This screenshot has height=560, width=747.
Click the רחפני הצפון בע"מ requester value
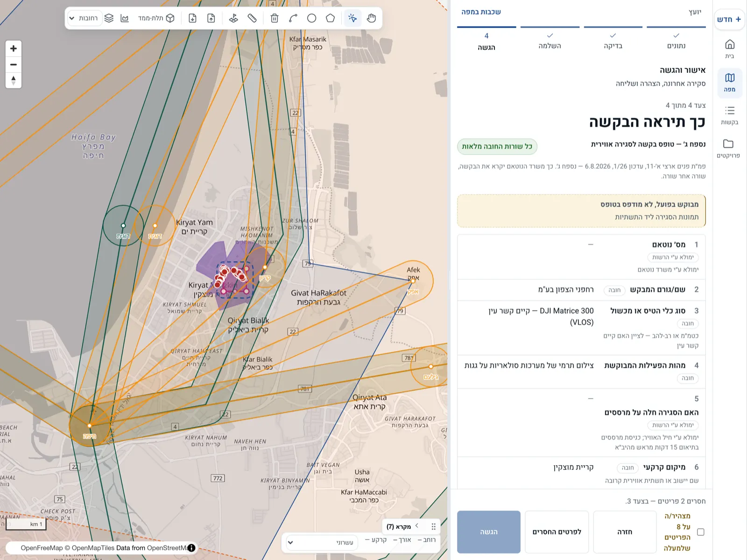[566, 290]
